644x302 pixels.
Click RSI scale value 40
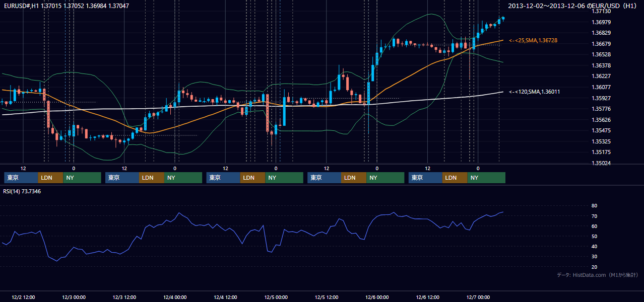click(594, 247)
